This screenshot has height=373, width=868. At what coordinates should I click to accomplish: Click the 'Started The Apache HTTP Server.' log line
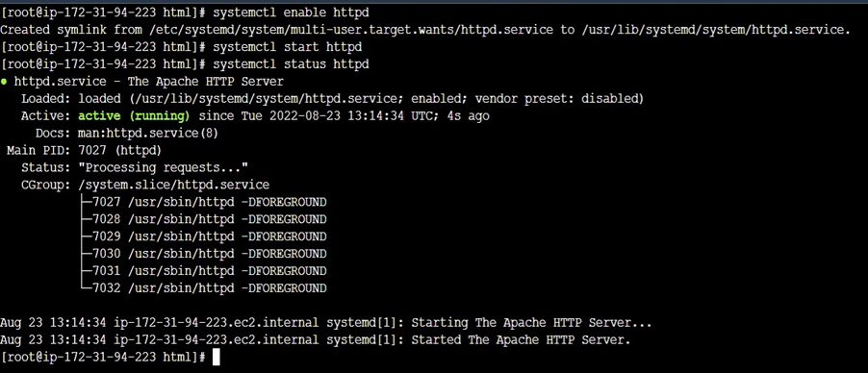316,339
